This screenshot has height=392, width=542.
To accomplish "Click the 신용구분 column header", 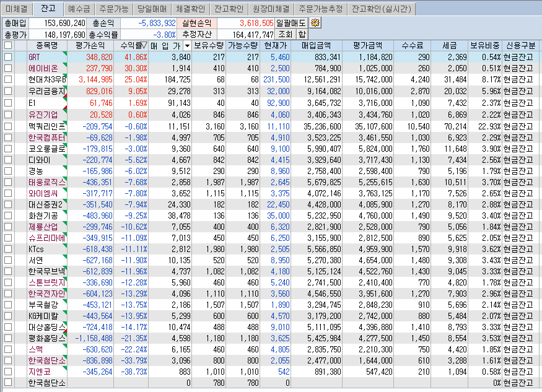I will coord(520,45).
